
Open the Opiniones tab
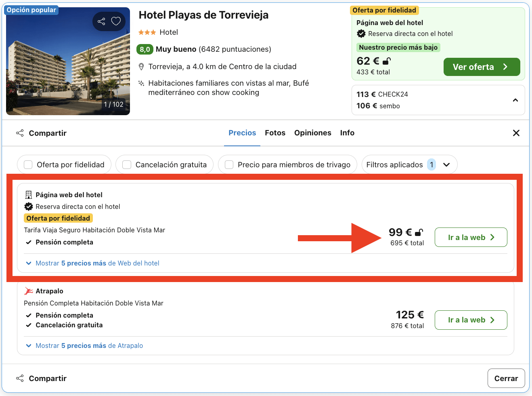313,133
